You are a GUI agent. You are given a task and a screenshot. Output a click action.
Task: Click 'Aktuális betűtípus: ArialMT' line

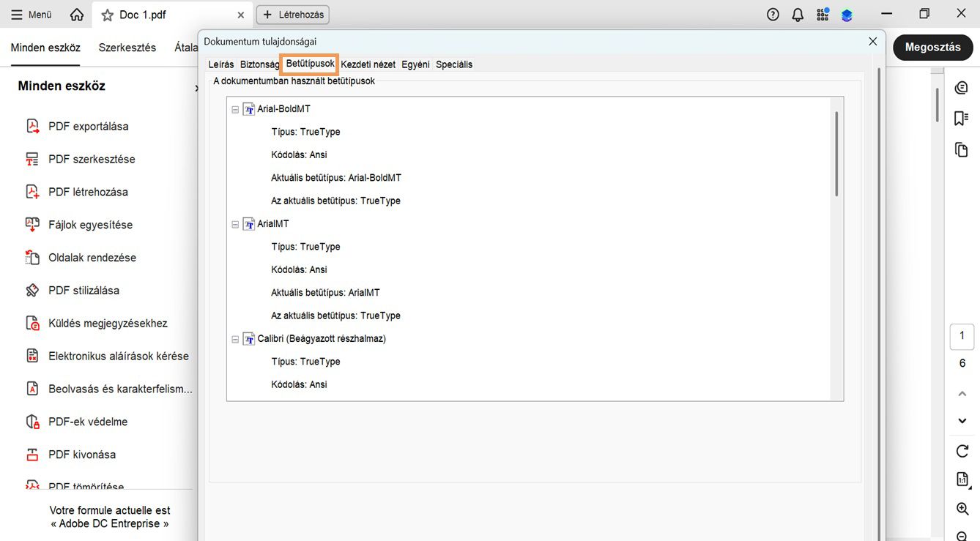(325, 293)
